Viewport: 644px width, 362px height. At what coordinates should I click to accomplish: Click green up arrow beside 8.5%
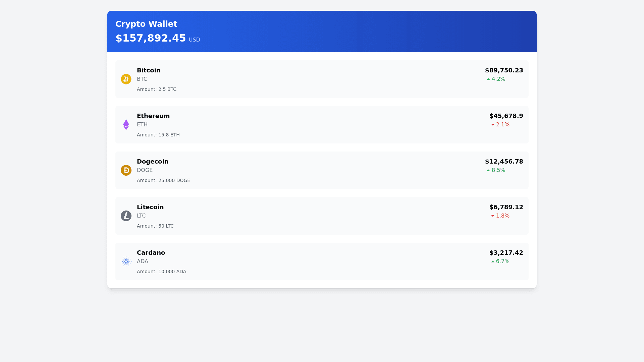pyautogui.click(x=488, y=170)
